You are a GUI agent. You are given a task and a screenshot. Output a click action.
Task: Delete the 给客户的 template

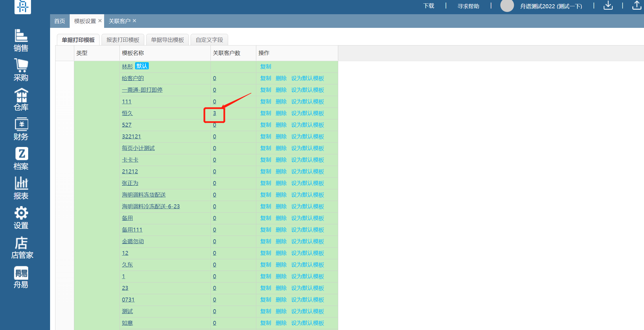[x=281, y=78]
